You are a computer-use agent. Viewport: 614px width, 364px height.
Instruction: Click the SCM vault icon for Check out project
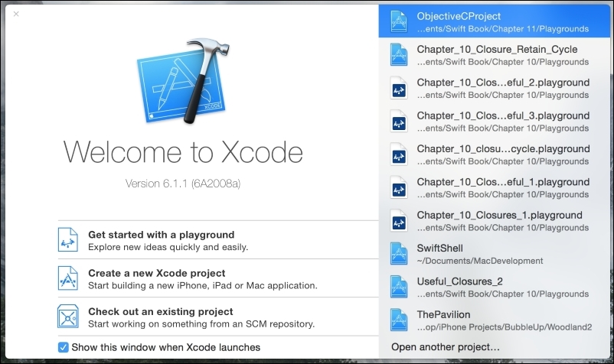point(68,317)
